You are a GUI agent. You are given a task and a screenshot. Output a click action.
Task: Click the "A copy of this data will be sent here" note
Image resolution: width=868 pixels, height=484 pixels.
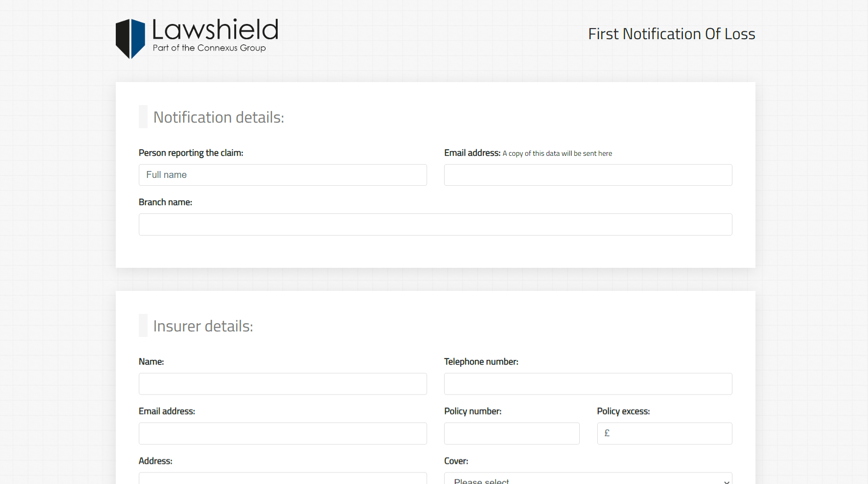557,153
